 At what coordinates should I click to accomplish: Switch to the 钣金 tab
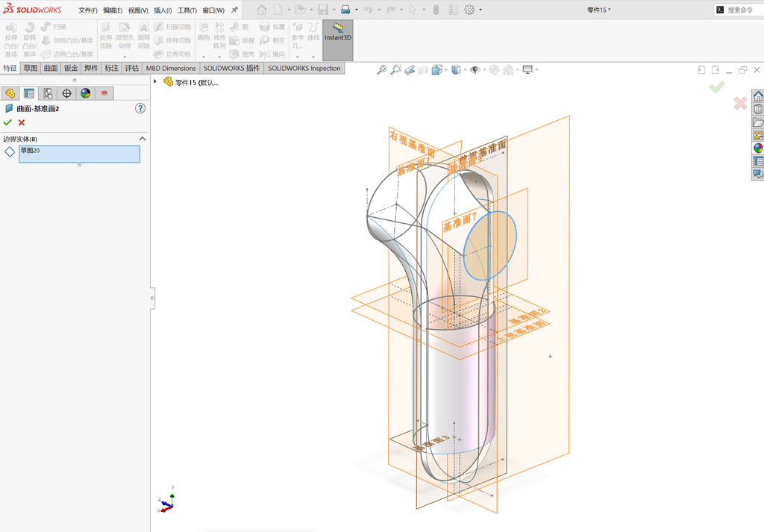pos(71,68)
